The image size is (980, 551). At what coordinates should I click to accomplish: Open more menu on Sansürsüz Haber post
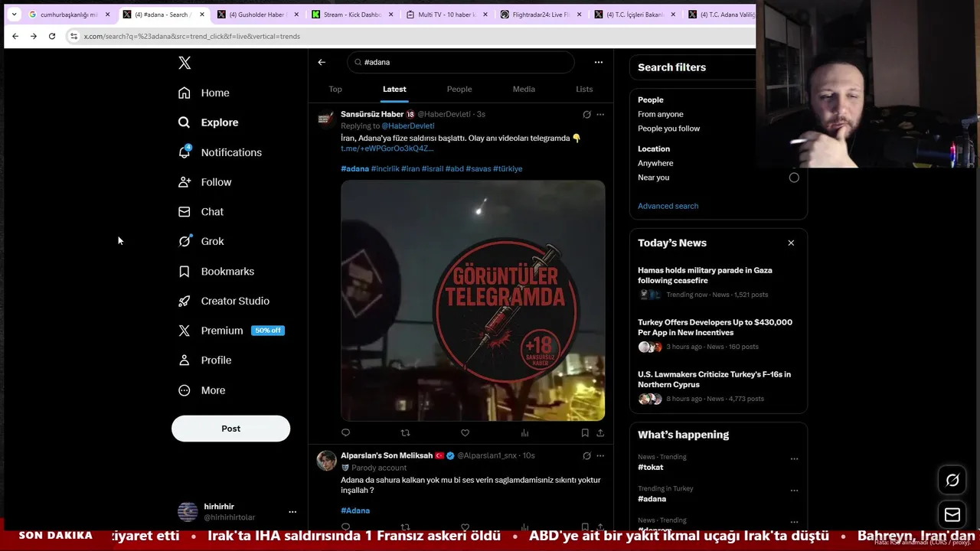click(600, 114)
